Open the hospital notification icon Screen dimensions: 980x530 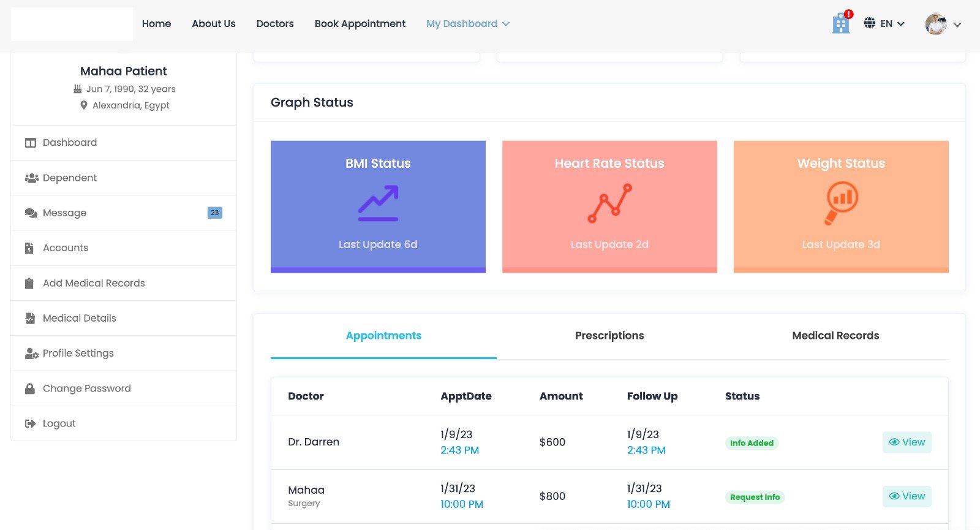tap(841, 23)
